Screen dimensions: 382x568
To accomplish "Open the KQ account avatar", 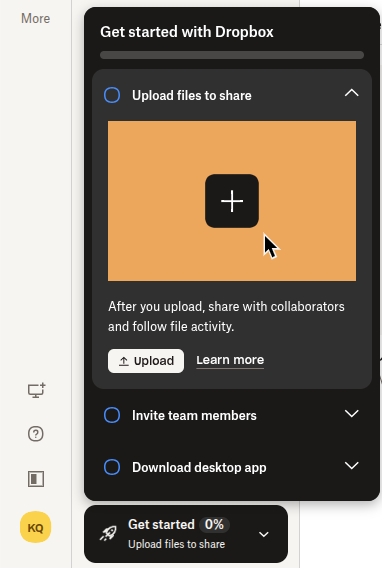I will [x=35, y=527].
